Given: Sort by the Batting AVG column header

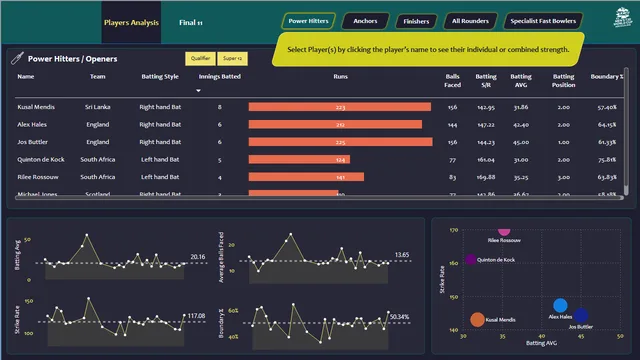Looking at the screenshot, I should point(521,81).
